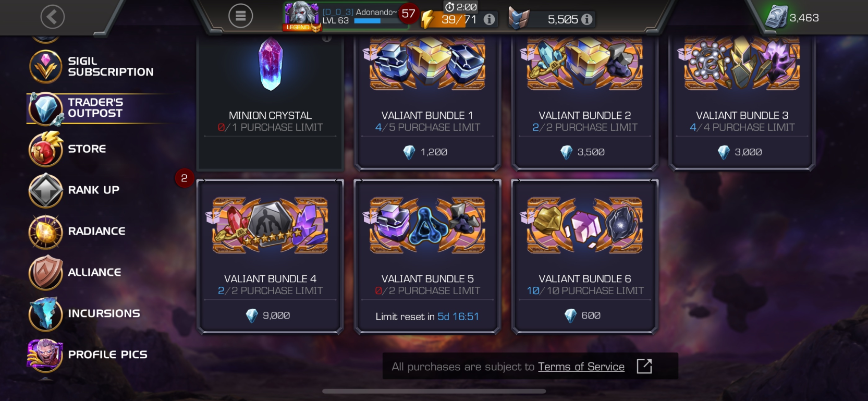Open the hamburger main menu icon
The image size is (868, 401).
[x=240, y=16]
